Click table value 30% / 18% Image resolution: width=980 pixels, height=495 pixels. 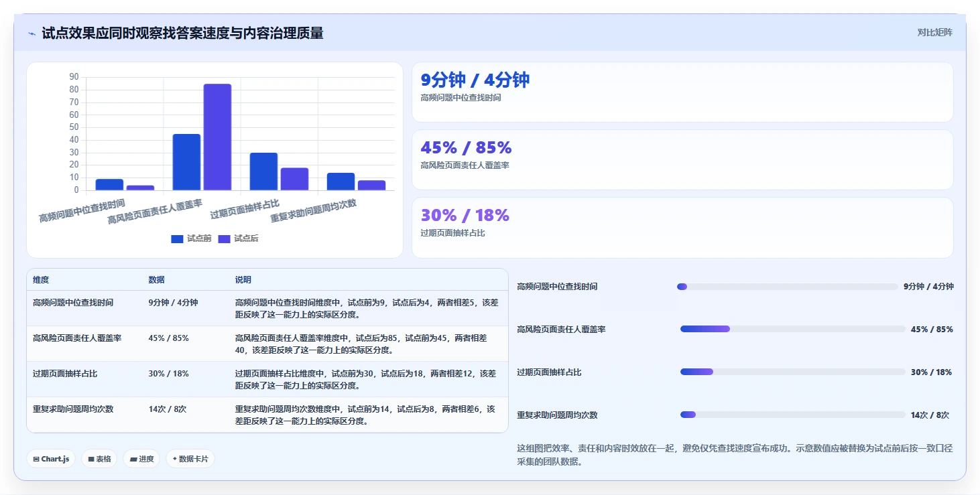tap(168, 374)
